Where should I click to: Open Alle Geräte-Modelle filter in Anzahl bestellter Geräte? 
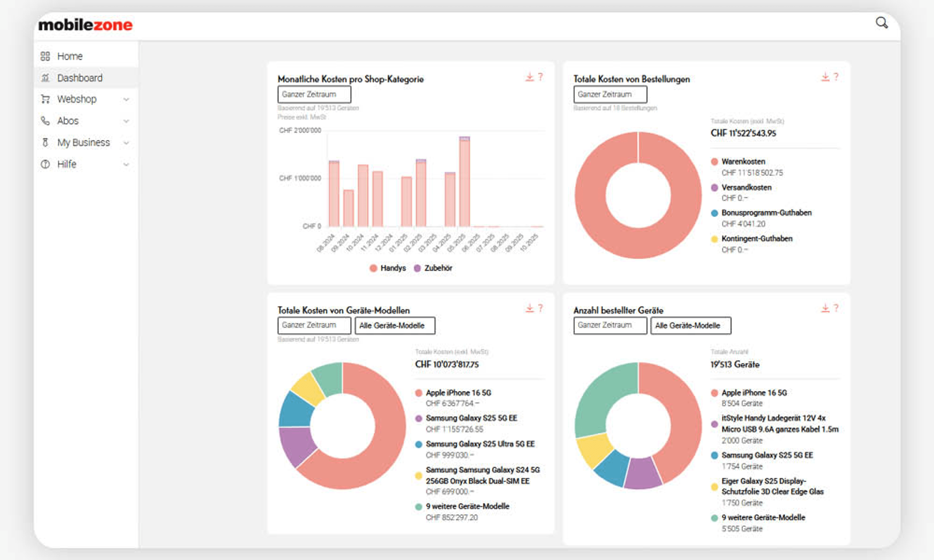click(690, 325)
